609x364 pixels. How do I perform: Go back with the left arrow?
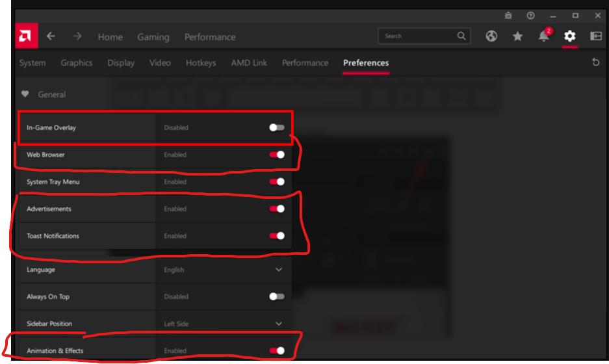(51, 36)
